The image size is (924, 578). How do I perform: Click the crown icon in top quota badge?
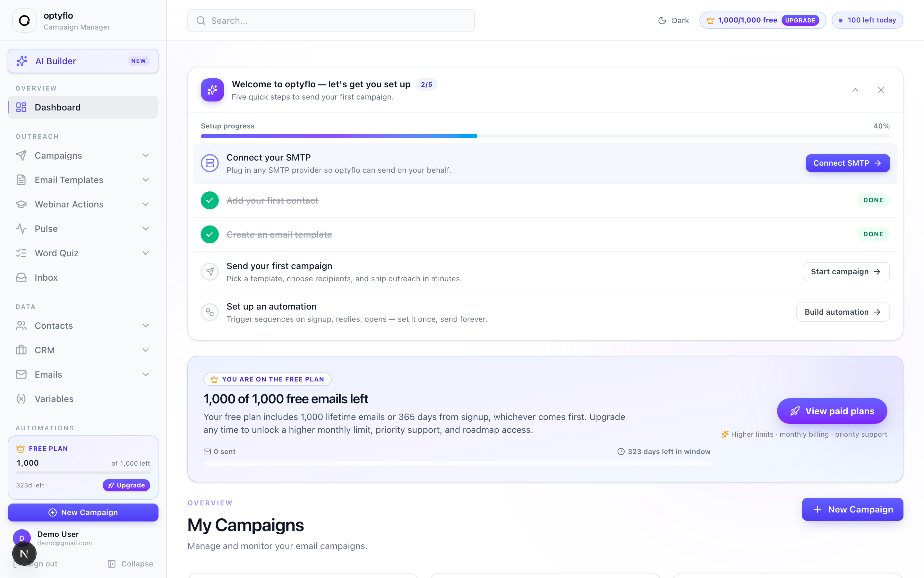coord(710,20)
